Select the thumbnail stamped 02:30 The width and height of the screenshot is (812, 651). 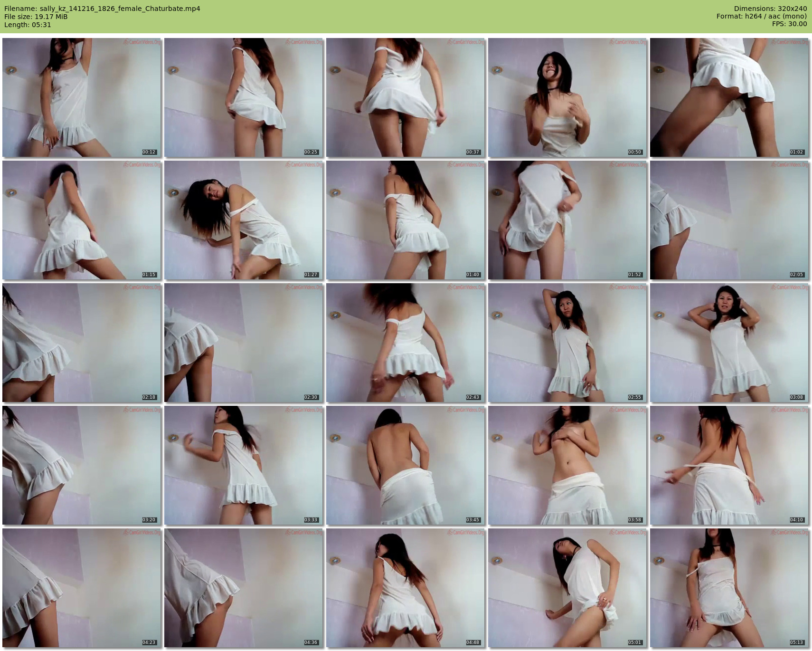point(244,343)
